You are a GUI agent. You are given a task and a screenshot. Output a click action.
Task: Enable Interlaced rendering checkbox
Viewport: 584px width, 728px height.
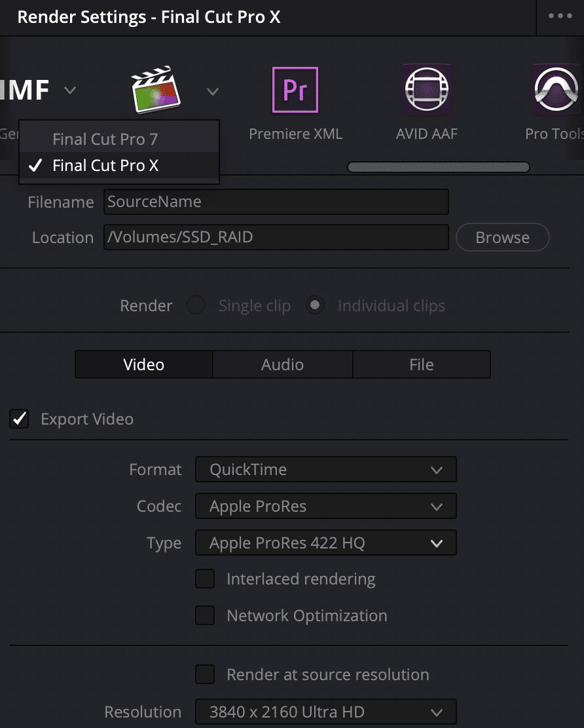coord(206,579)
